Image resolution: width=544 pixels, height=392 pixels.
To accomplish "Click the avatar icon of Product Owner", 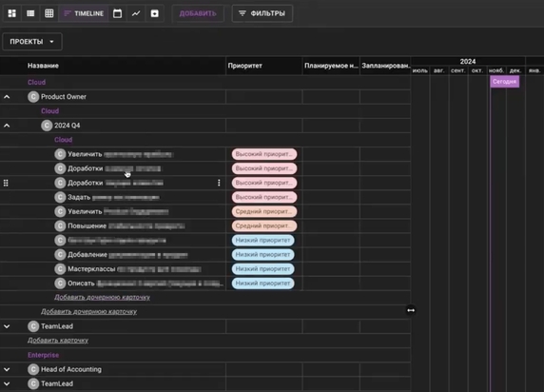I will click(33, 97).
